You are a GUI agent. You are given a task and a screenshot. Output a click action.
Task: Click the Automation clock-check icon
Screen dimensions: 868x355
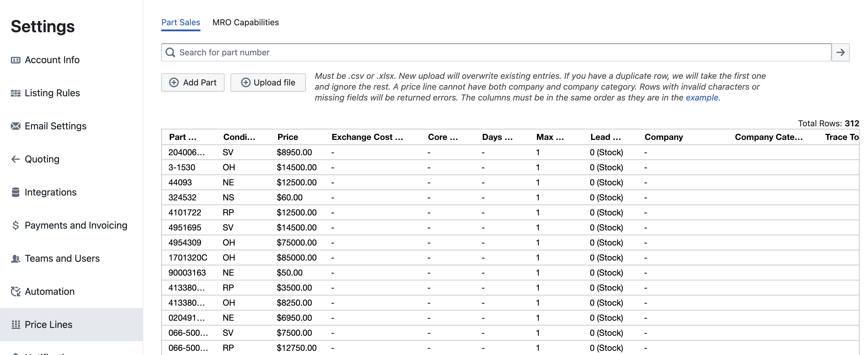click(16, 291)
